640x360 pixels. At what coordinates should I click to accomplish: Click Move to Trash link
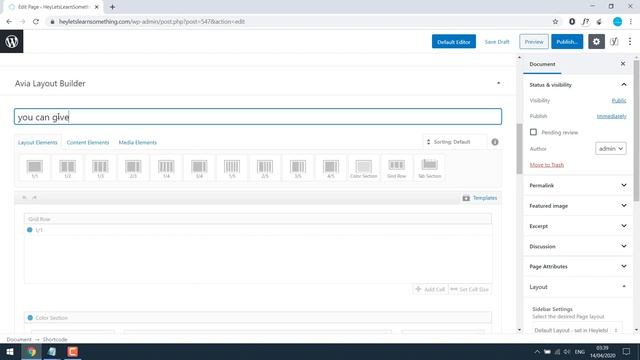point(547,165)
